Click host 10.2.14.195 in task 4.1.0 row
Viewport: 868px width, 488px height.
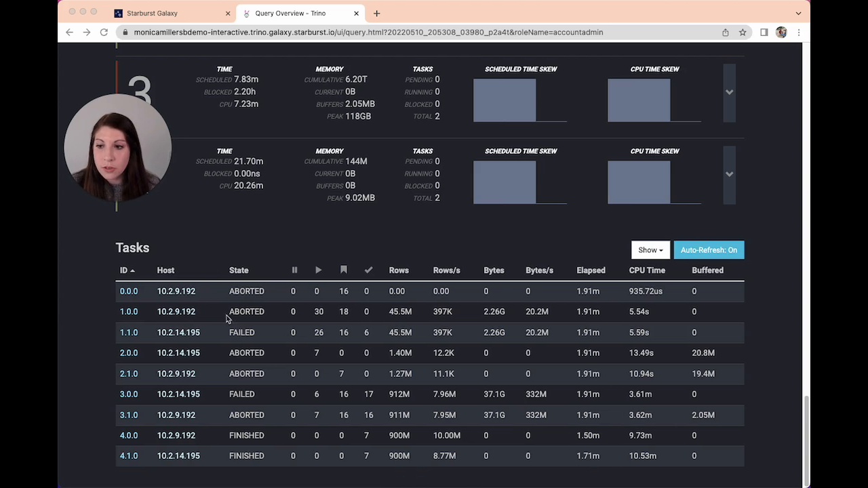tap(178, 456)
